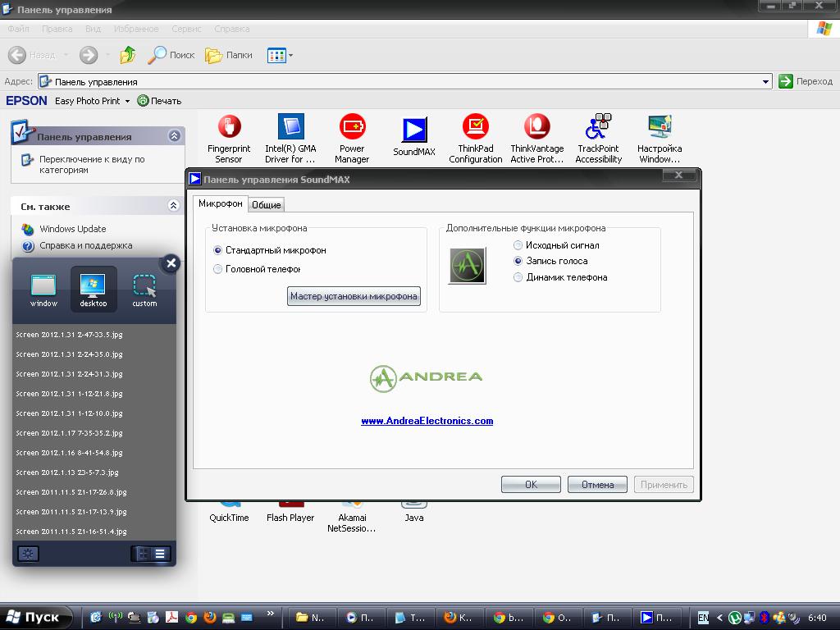Open ThinkVantage Active Protection icon
840x630 pixels.
pyautogui.click(x=536, y=138)
